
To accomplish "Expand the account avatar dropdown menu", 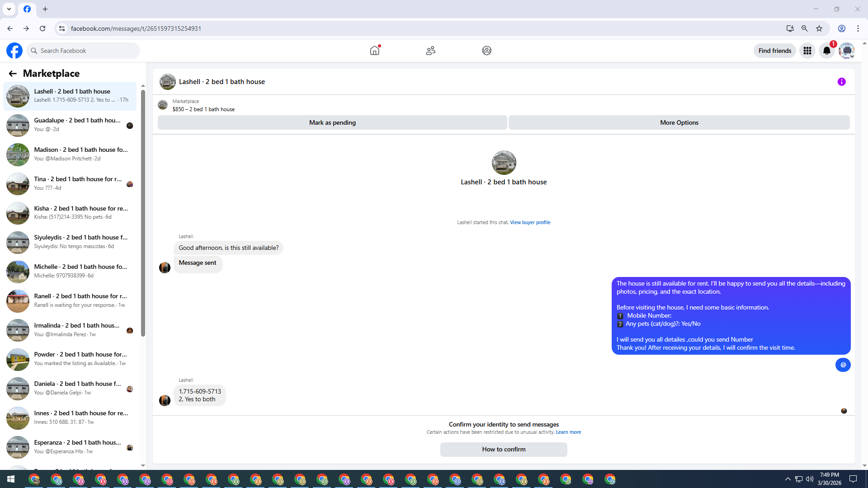I will 847,51.
